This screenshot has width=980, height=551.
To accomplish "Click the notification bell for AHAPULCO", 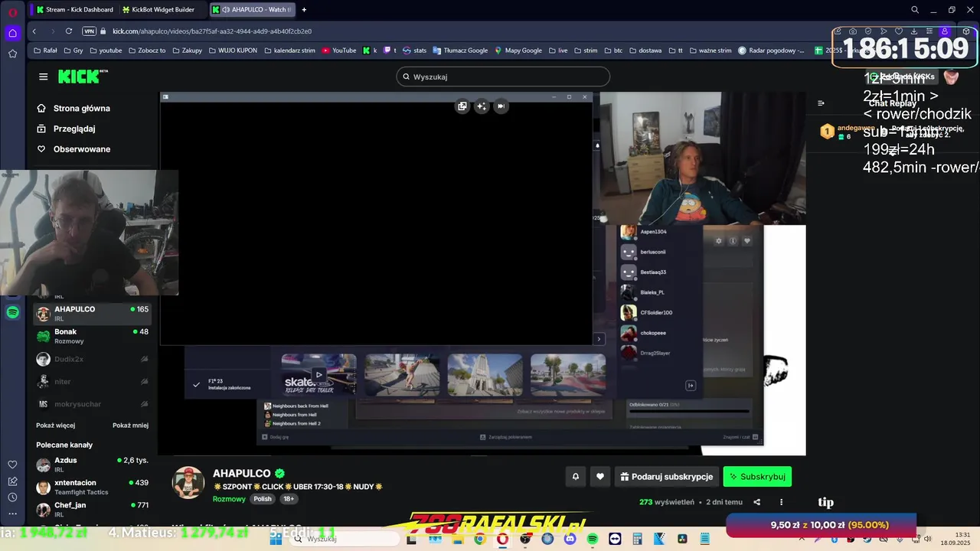I will (576, 477).
